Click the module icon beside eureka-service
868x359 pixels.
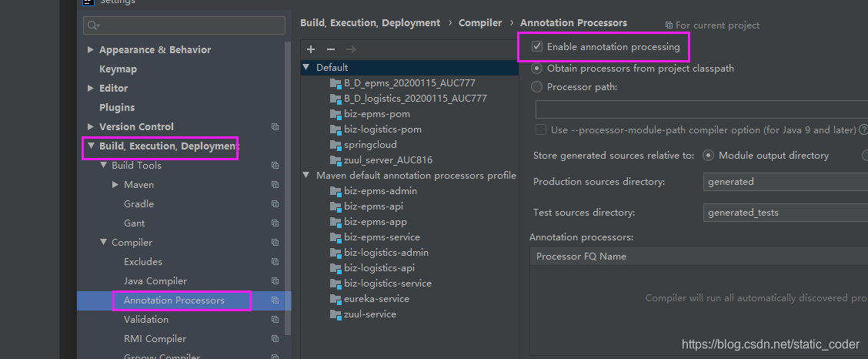pyautogui.click(x=335, y=299)
